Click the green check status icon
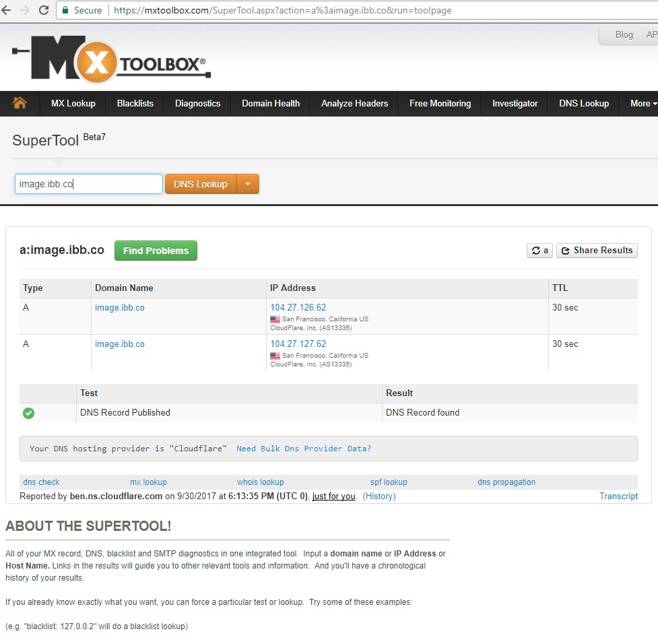The image size is (658, 644). [28, 413]
